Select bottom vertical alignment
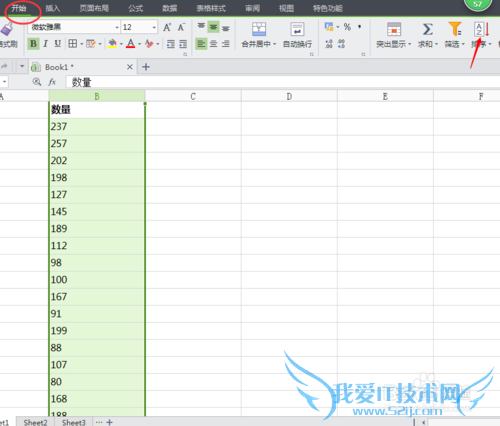The width and height of the screenshot is (500, 426). click(x=226, y=28)
